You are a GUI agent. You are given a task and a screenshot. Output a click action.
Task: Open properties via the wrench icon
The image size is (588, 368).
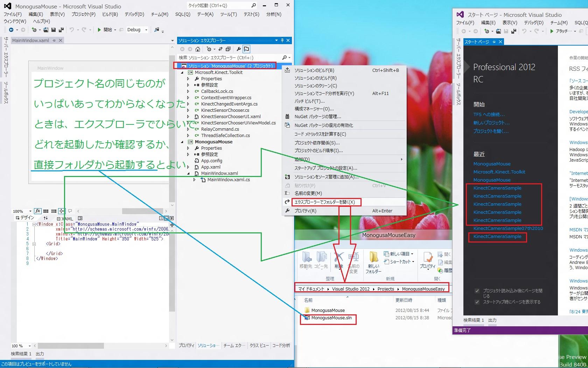coord(239,49)
